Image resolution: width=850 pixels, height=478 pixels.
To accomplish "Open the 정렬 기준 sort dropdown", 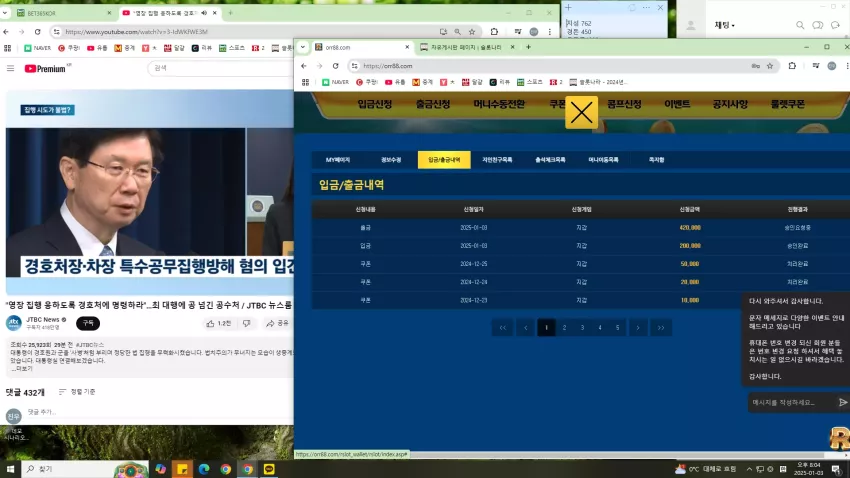I will (77, 392).
